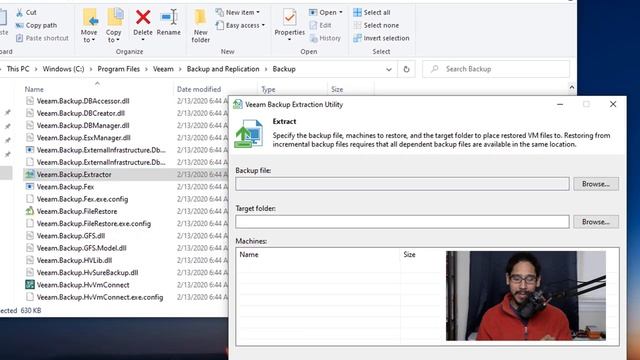Select Veeam.Backup.DBManager.dll file
The image size is (640, 360).
point(83,125)
